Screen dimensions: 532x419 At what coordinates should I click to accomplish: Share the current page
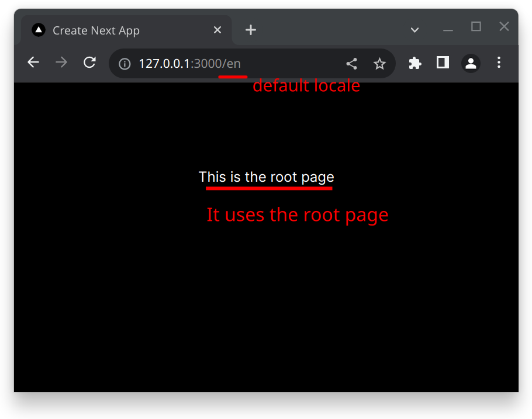(x=351, y=63)
